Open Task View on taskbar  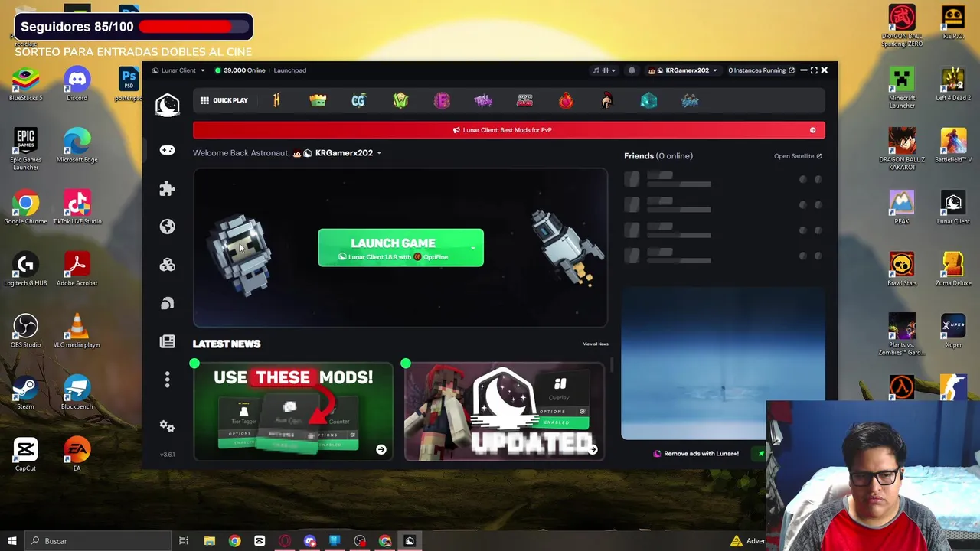pyautogui.click(x=184, y=541)
